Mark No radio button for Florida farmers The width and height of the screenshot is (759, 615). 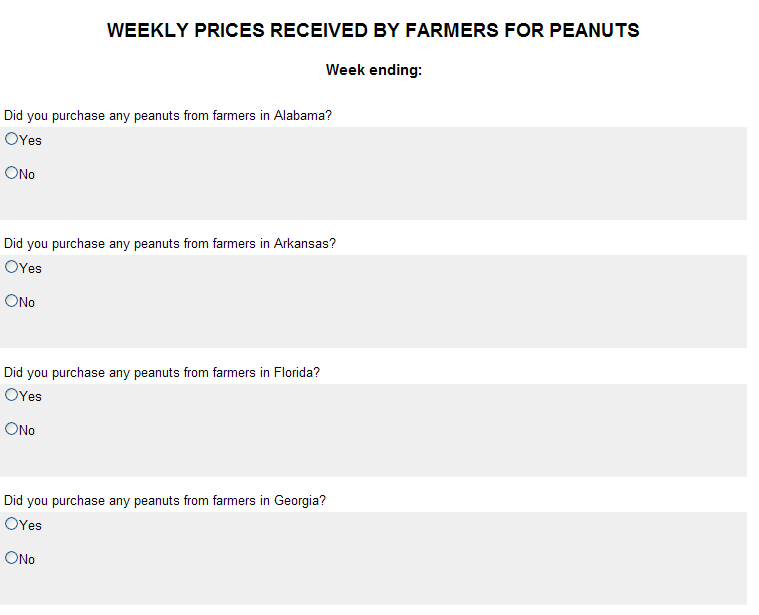pyautogui.click(x=12, y=429)
